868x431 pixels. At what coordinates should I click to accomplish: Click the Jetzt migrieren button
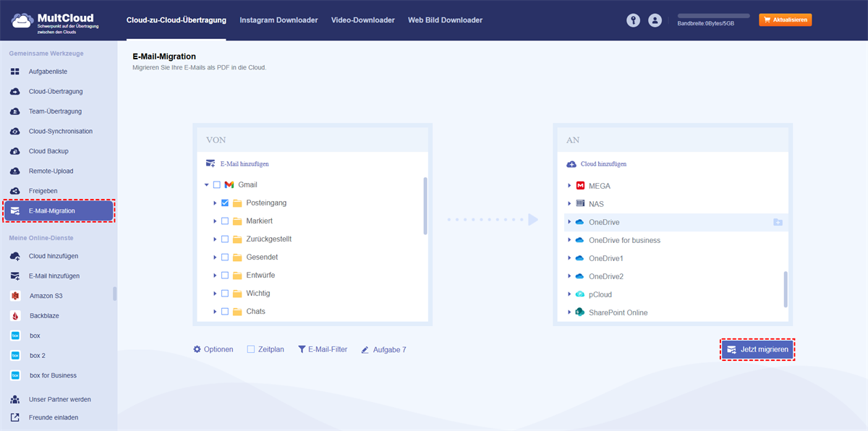click(757, 349)
